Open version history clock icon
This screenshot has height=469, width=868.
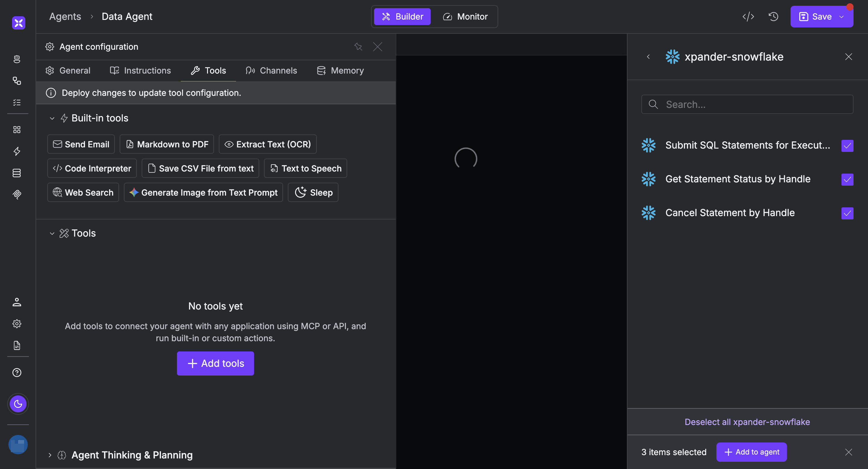773,17
